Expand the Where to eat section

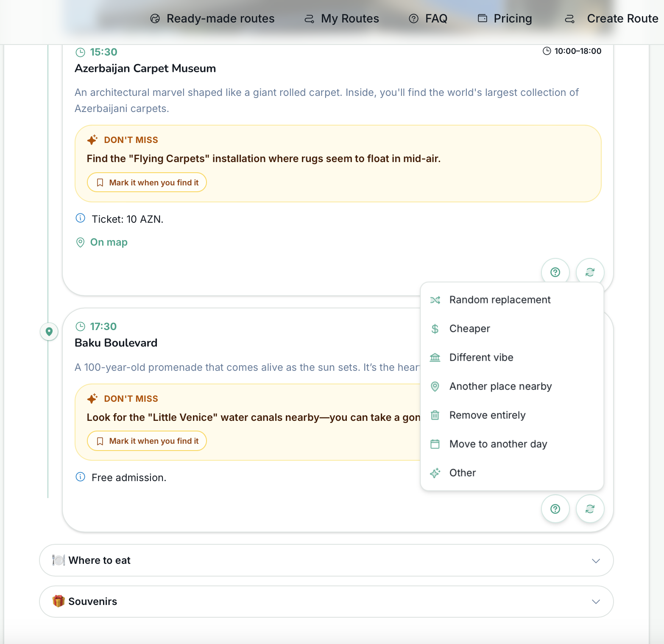click(326, 560)
